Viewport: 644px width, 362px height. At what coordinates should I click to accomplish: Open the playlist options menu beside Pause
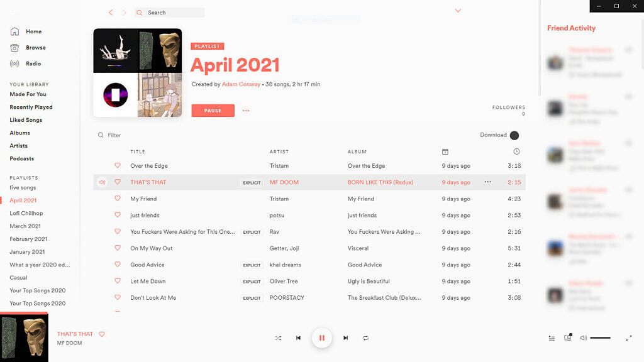[246, 110]
